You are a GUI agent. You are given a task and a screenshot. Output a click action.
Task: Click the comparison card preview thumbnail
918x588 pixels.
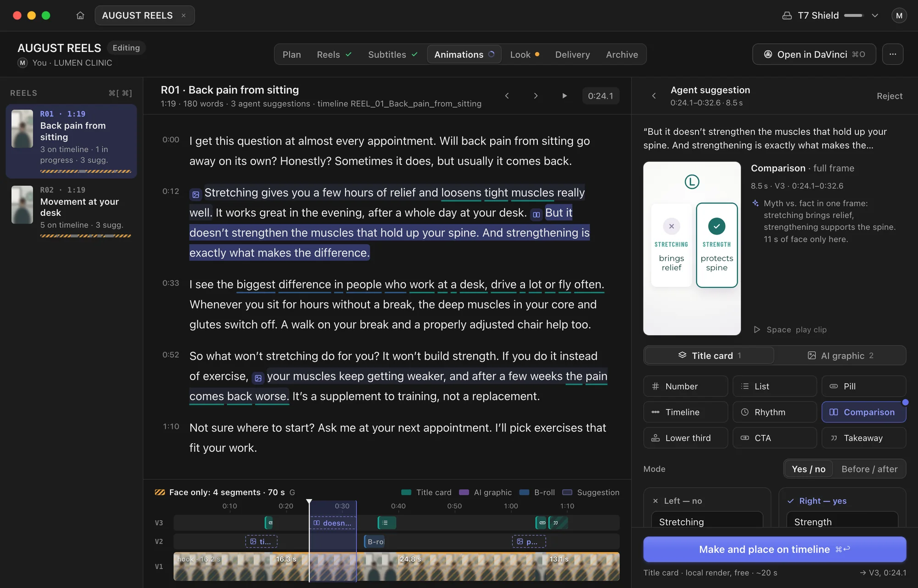point(692,248)
